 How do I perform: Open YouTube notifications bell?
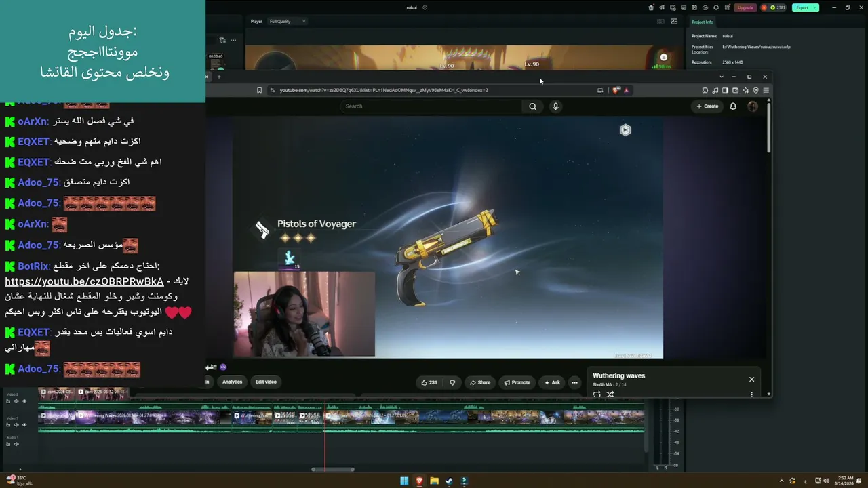[x=733, y=106]
